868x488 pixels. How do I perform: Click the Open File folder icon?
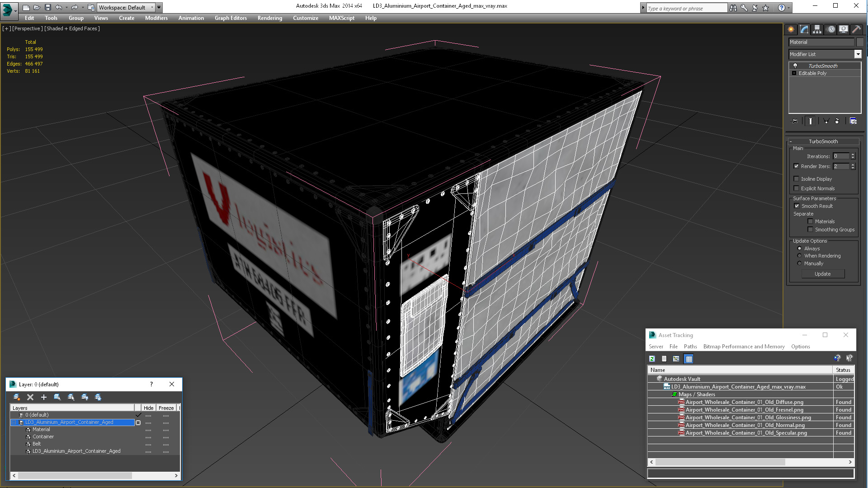click(37, 7)
